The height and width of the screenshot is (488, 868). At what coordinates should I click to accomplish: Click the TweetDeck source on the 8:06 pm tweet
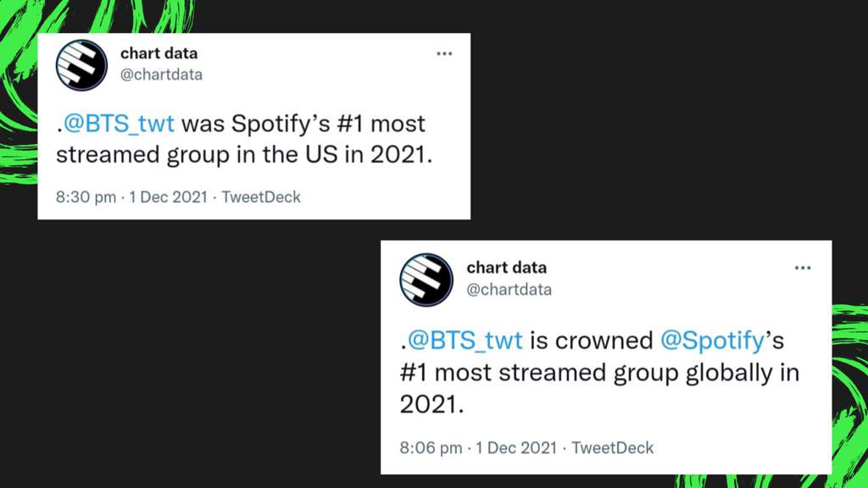(612, 447)
